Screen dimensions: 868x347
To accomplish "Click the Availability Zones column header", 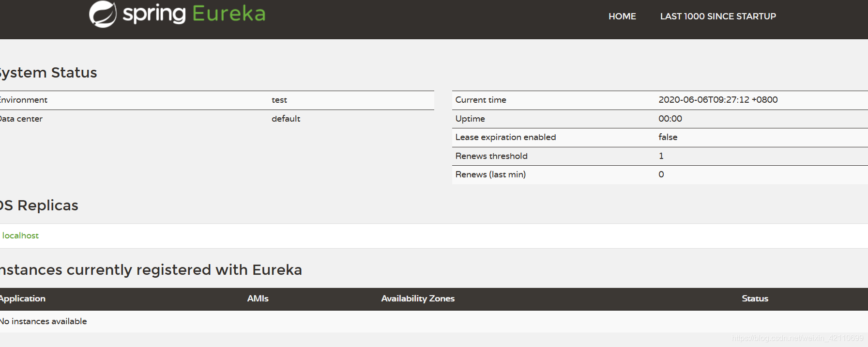I will click(x=418, y=299).
